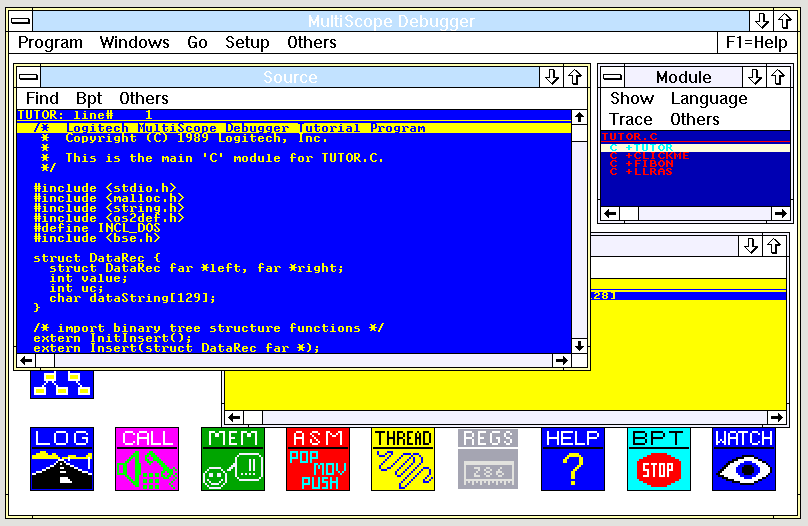The image size is (808, 526).
Task: Open the THREAD window icon
Action: point(403,459)
